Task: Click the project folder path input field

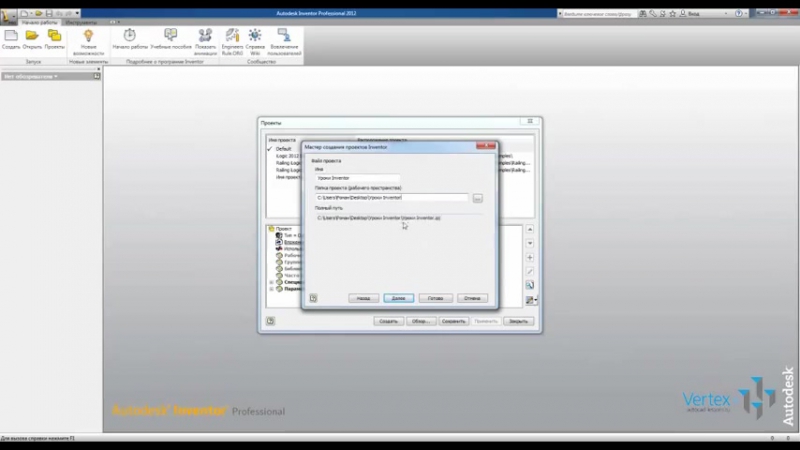Action: (391, 197)
